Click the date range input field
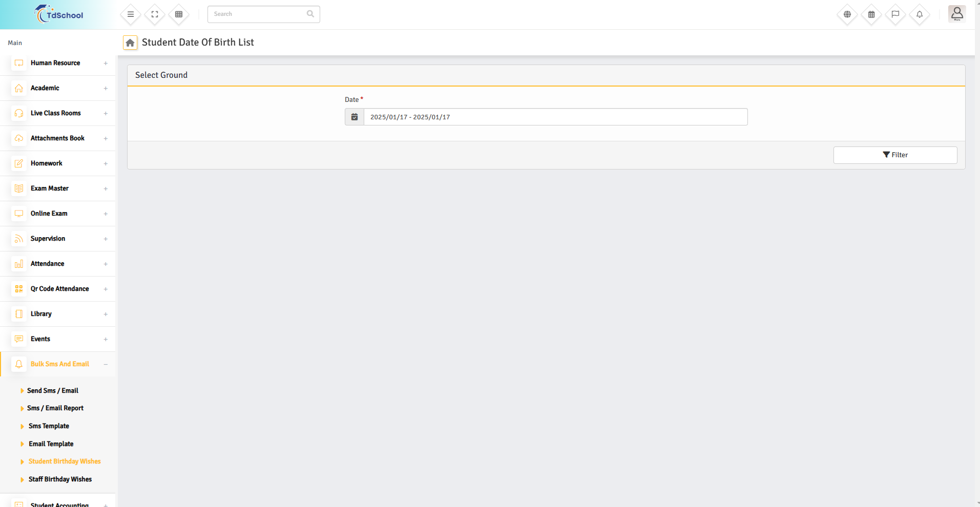The image size is (980, 507). coord(555,117)
